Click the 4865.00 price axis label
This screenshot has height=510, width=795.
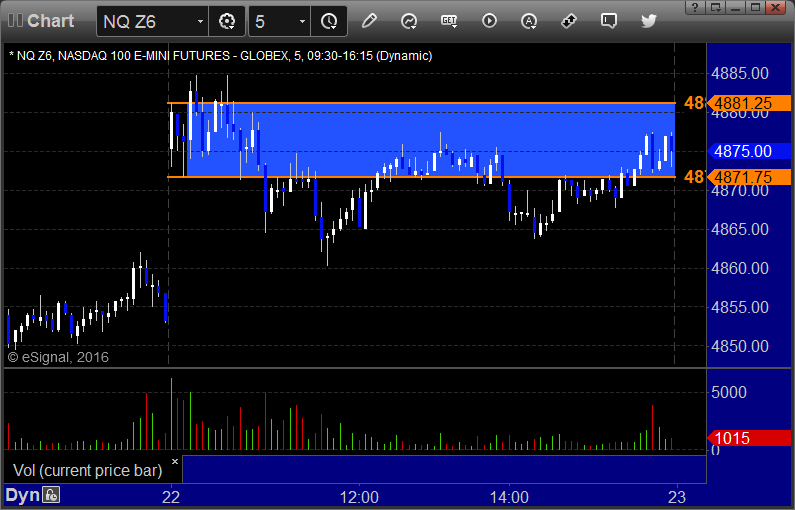tap(740, 229)
